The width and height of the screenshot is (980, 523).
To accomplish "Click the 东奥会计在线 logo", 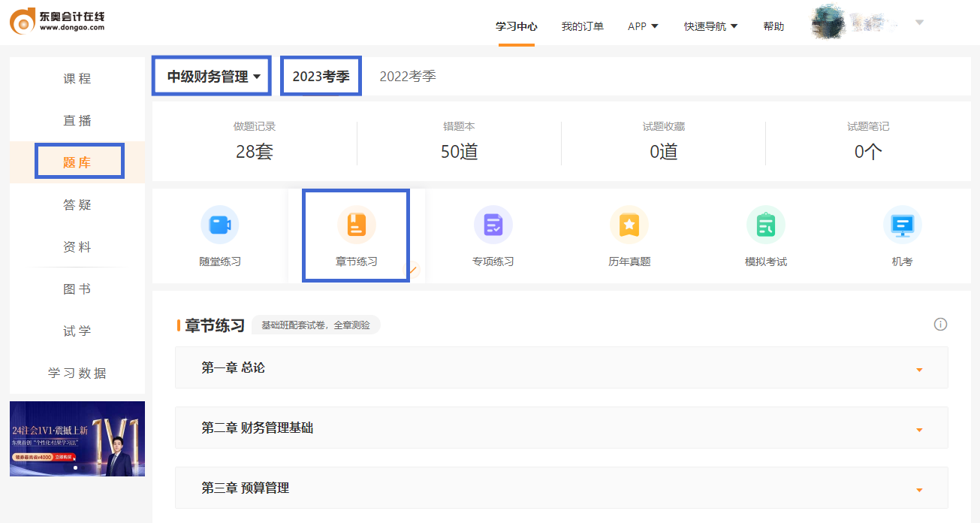I will [56, 22].
